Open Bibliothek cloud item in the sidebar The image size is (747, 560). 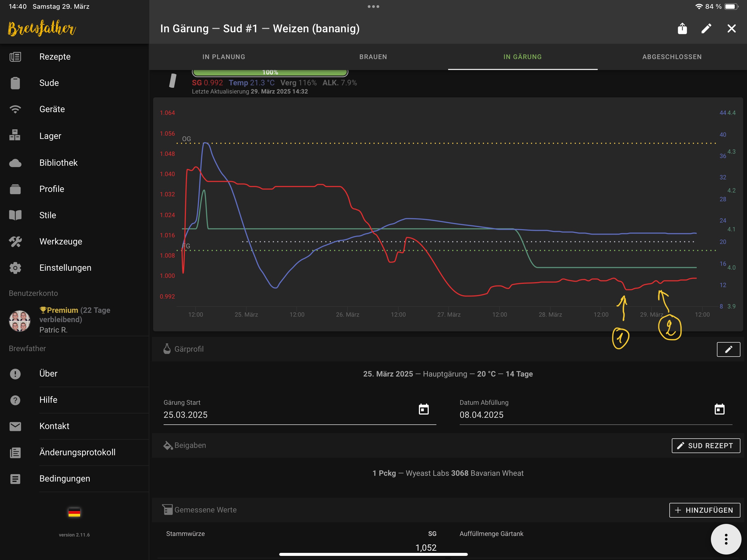[x=15, y=163]
